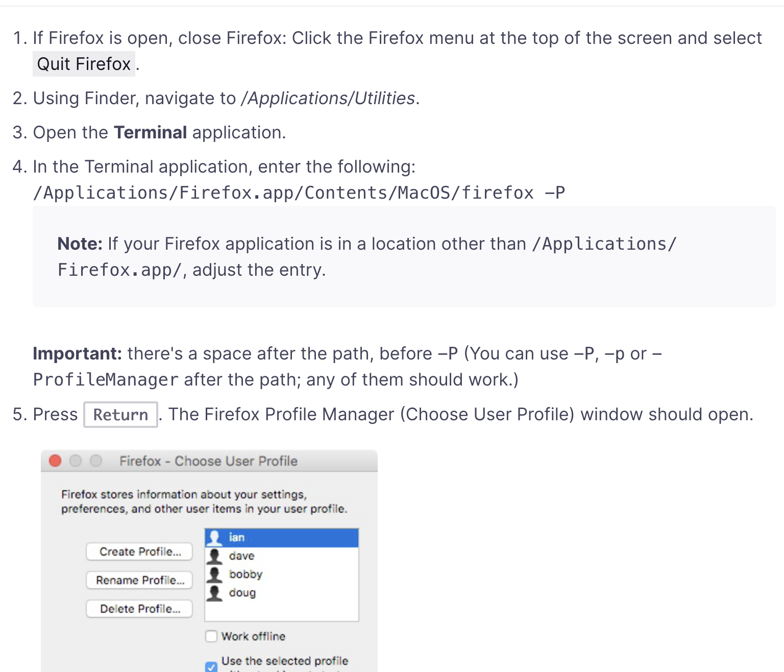Click the ian profile avatar icon

pos(215,538)
